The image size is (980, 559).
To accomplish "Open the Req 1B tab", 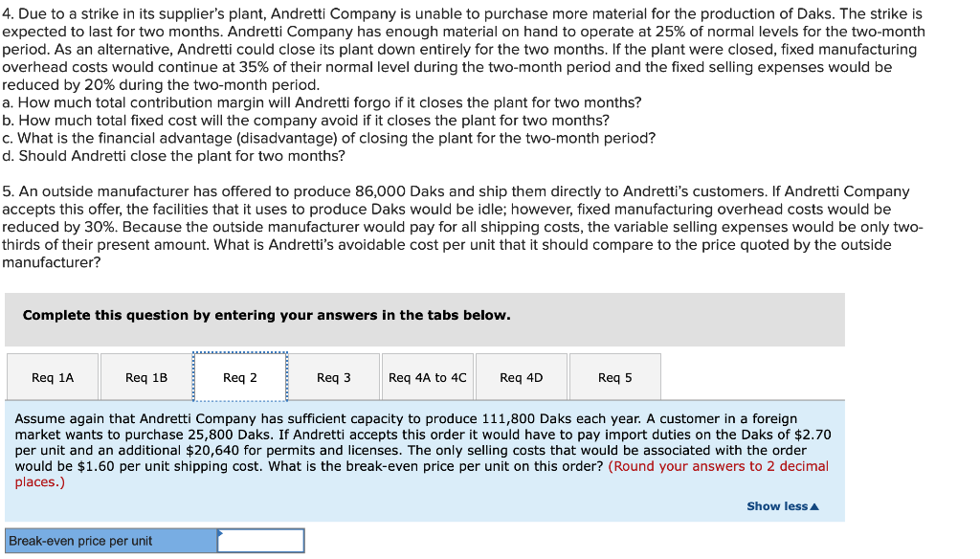I will (x=145, y=376).
